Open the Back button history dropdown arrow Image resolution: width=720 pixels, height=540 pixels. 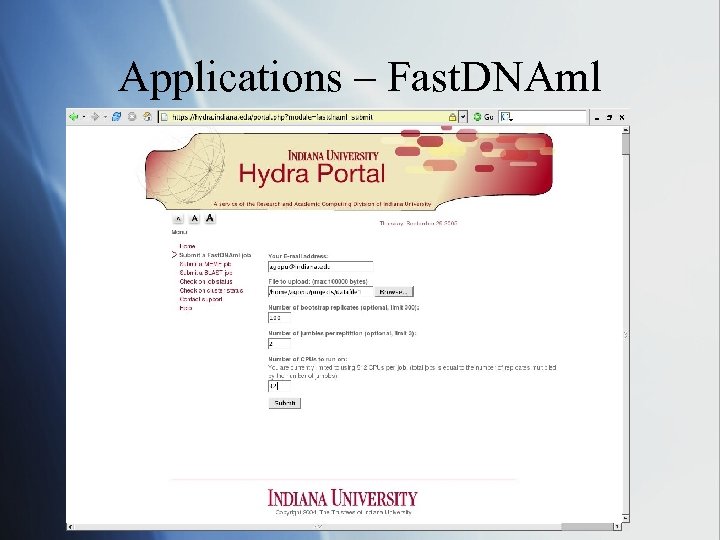pyautogui.click(x=84, y=117)
